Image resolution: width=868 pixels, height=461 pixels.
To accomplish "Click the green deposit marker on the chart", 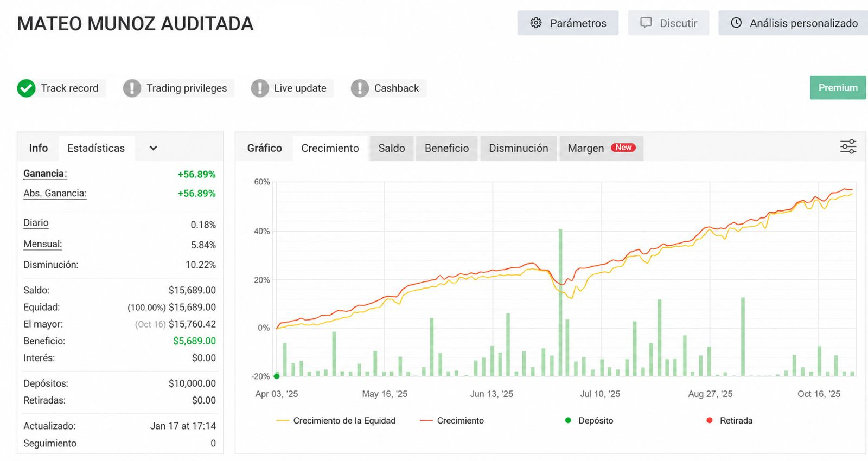I will point(277,376).
